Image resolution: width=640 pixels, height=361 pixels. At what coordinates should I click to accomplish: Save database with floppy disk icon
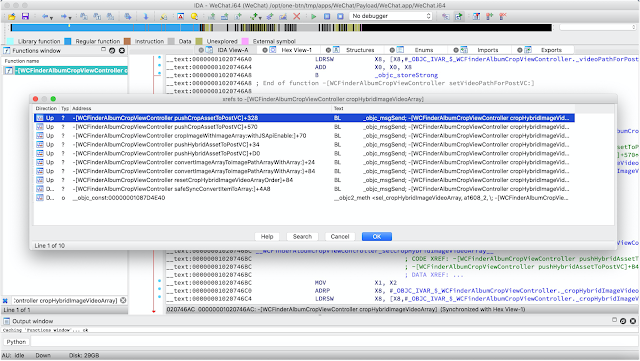[25, 16]
